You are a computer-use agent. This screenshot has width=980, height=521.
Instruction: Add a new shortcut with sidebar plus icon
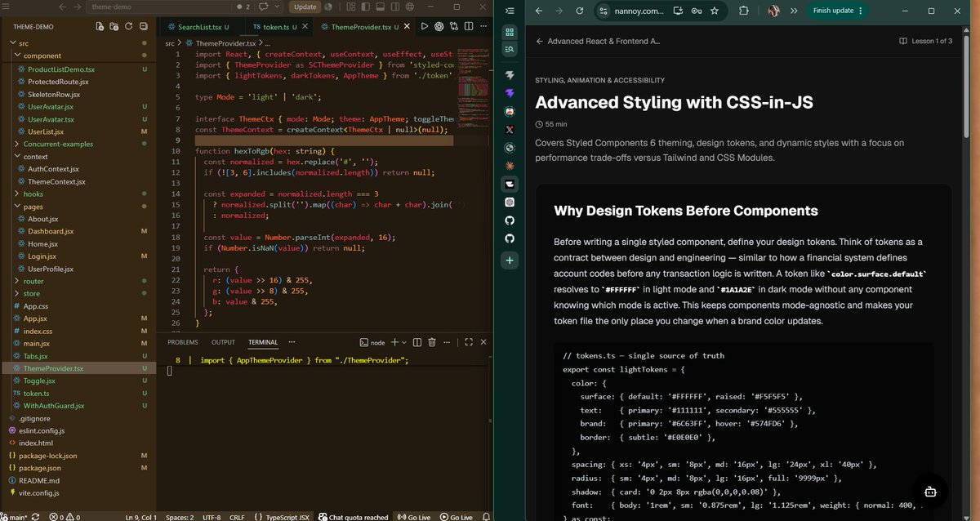pos(510,260)
